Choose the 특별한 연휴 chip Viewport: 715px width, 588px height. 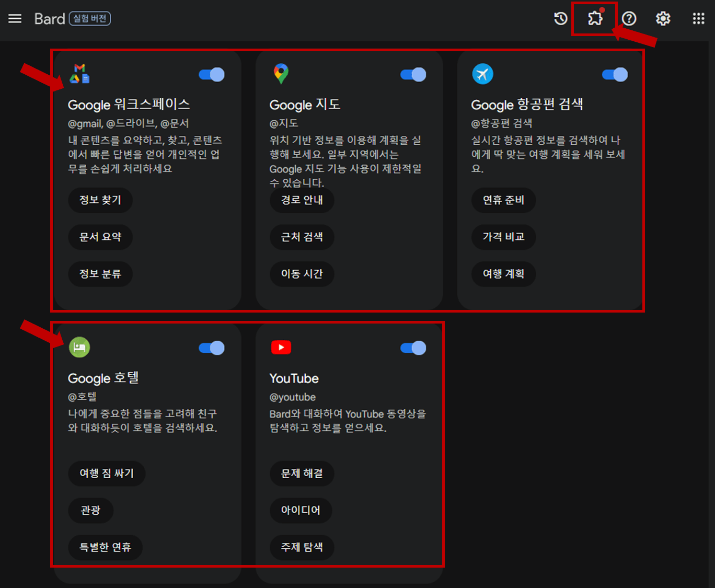105,547
